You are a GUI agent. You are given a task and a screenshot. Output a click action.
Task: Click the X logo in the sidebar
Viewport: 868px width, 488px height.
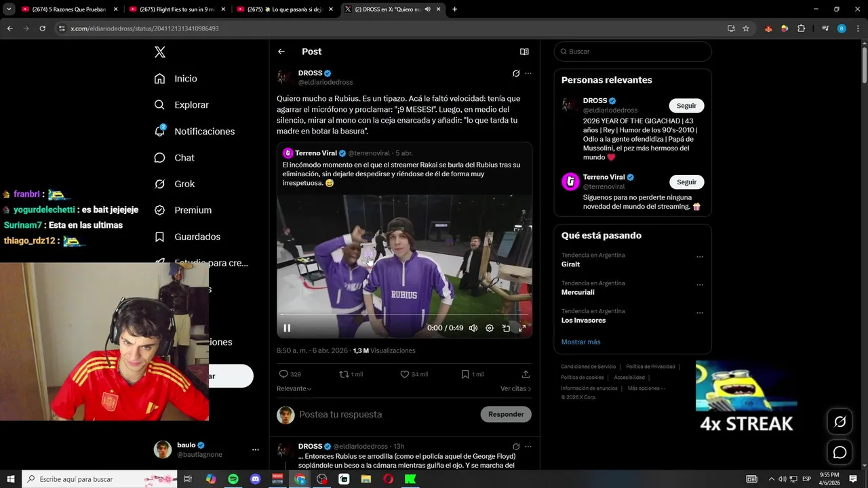[x=159, y=52]
